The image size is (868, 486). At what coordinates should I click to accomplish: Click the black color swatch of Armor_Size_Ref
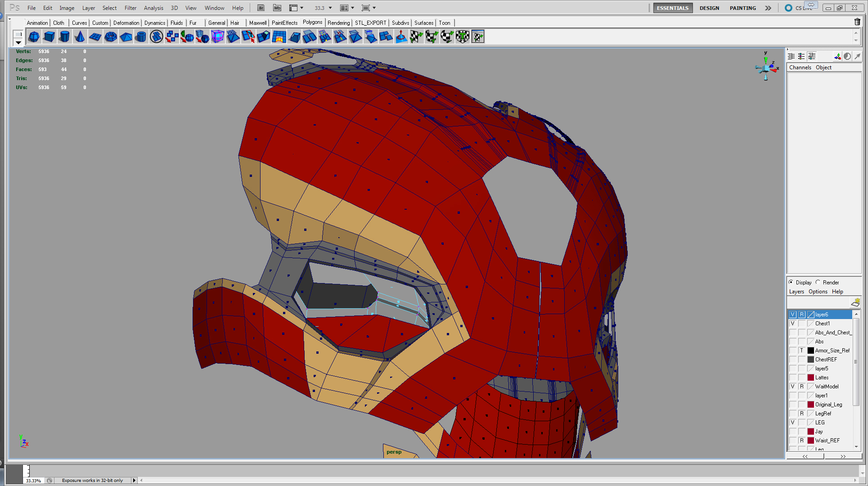[x=811, y=351]
